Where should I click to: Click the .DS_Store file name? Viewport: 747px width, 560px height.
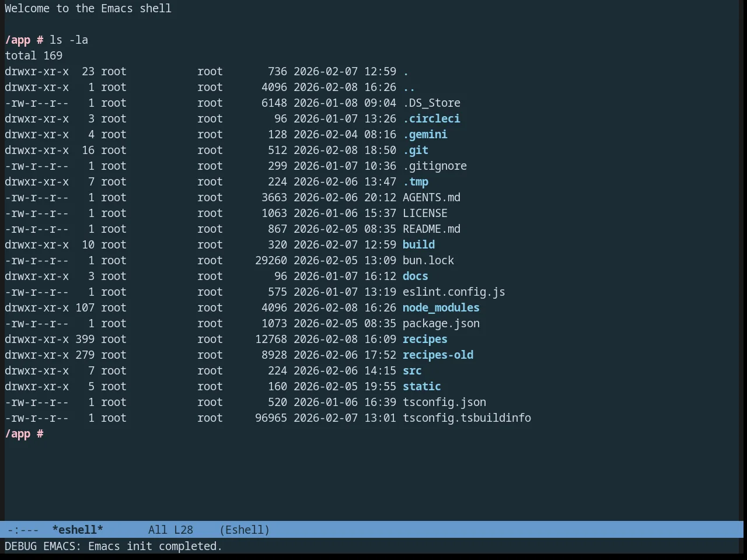click(431, 103)
